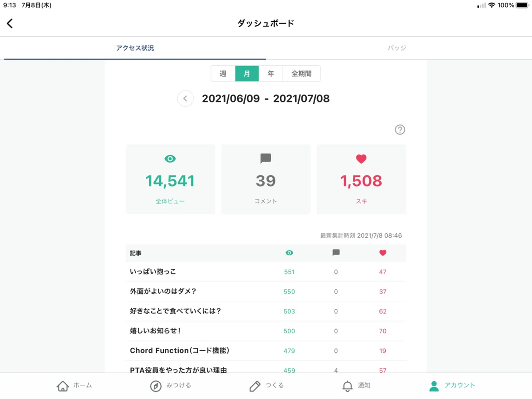Open article Chord Function(コード機能)
The image size is (532, 399).
180,351
